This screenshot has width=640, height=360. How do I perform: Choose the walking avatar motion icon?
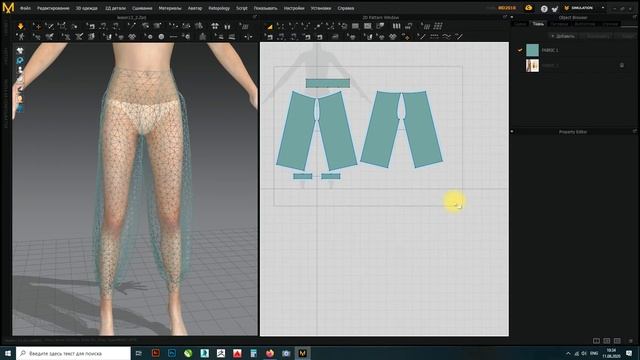pyautogui.click(x=20, y=36)
